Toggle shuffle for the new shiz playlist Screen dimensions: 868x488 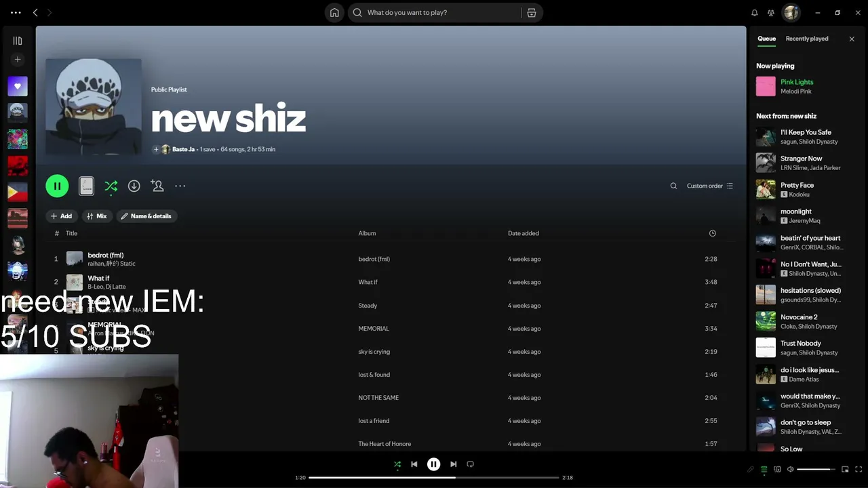point(111,186)
